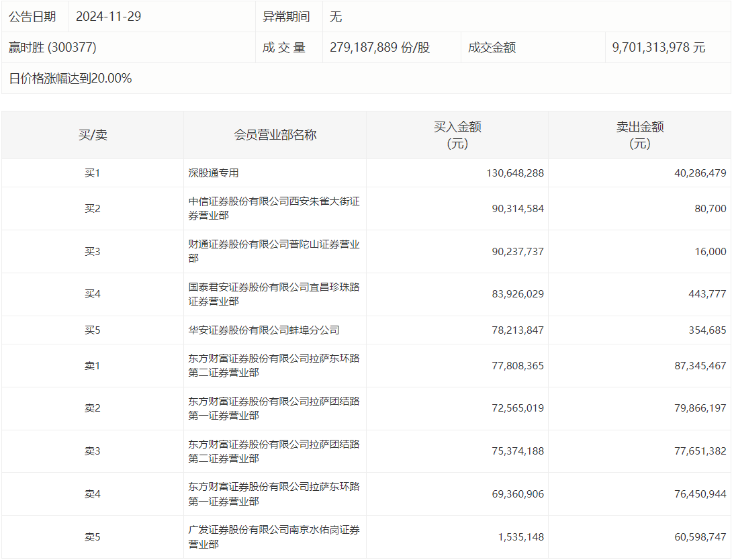
Task: Select the 卖3 row label
Action: click(93, 451)
